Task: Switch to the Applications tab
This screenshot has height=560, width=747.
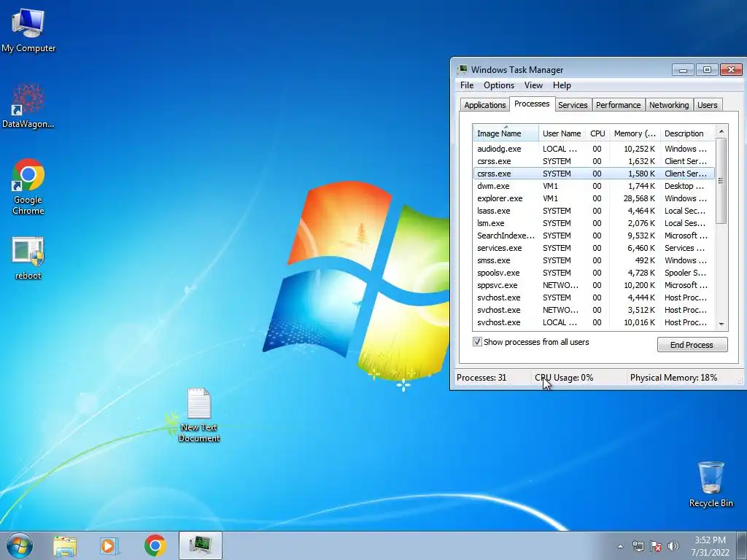Action: (x=484, y=105)
